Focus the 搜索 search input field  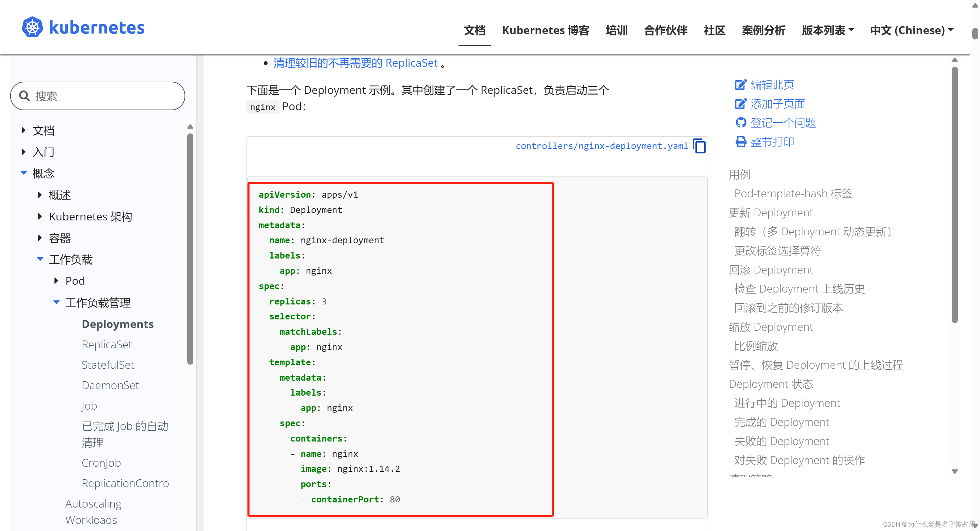tap(97, 96)
